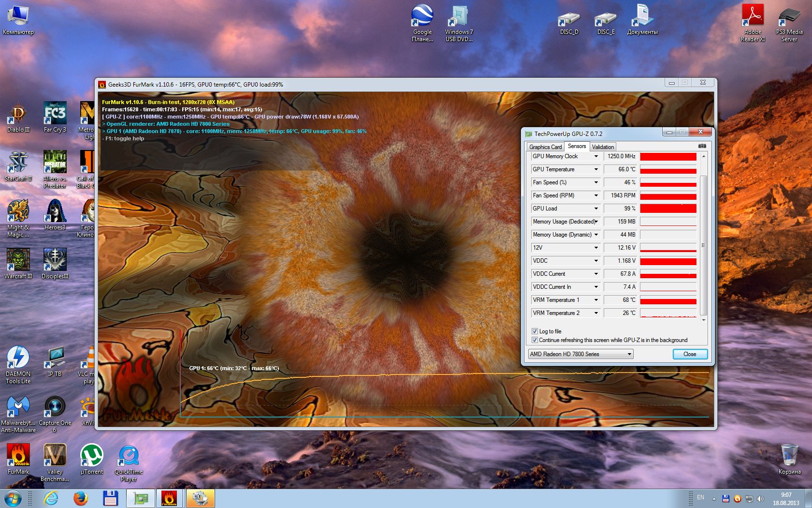Expand the VDDC Current In sensor dropdown
Screen dimensions: 812x508
point(596,287)
